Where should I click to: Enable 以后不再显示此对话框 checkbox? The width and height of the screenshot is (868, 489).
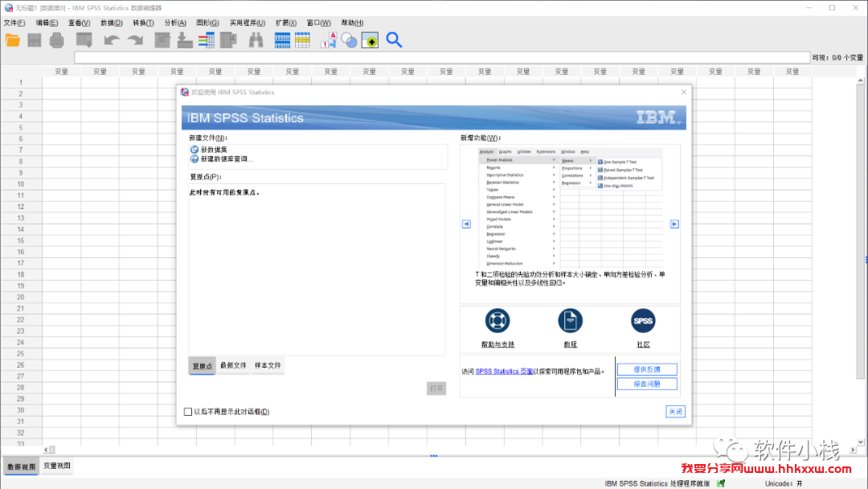point(188,412)
